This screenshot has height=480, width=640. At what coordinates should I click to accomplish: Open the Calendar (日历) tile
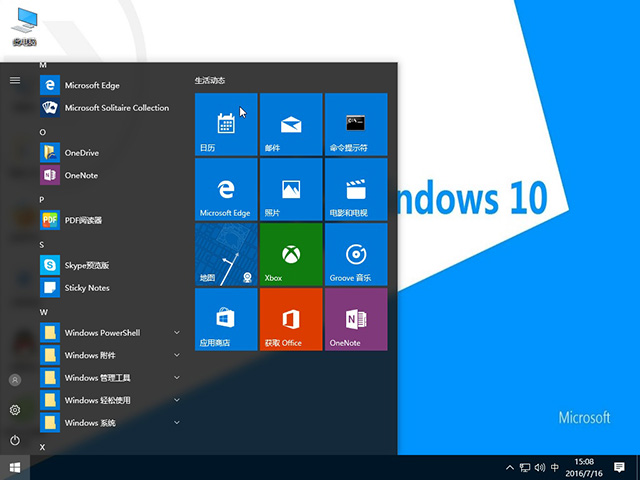(226, 124)
